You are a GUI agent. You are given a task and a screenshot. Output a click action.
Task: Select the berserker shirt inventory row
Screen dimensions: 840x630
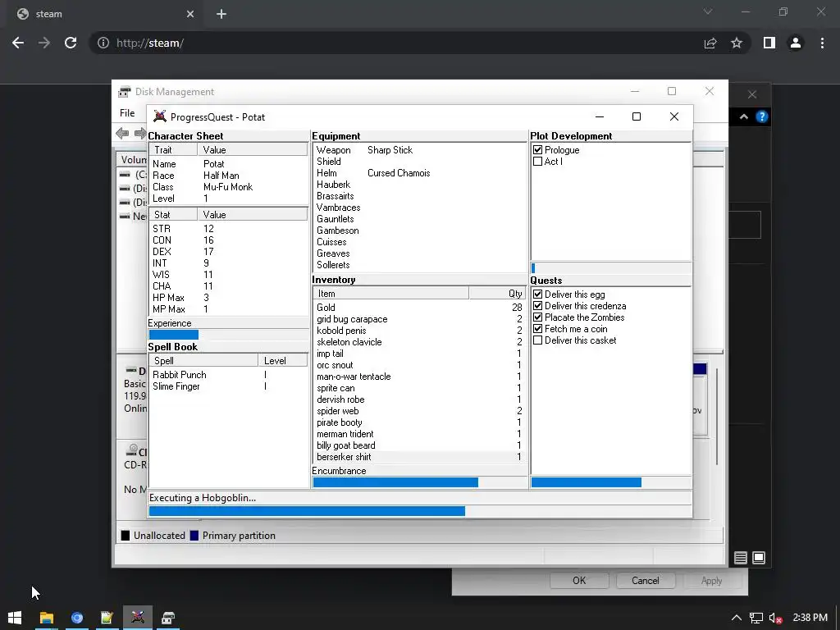pyautogui.click(x=419, y=457)
